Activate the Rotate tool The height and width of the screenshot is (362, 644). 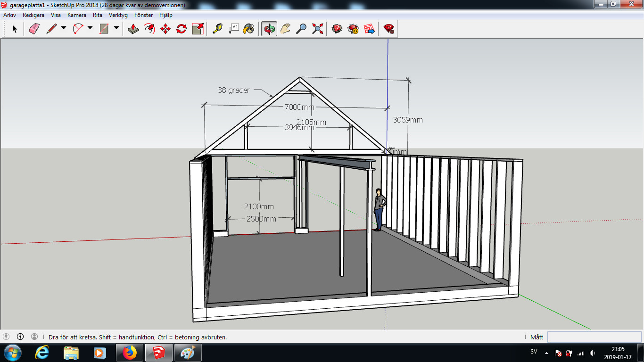(x=182, y=29)
